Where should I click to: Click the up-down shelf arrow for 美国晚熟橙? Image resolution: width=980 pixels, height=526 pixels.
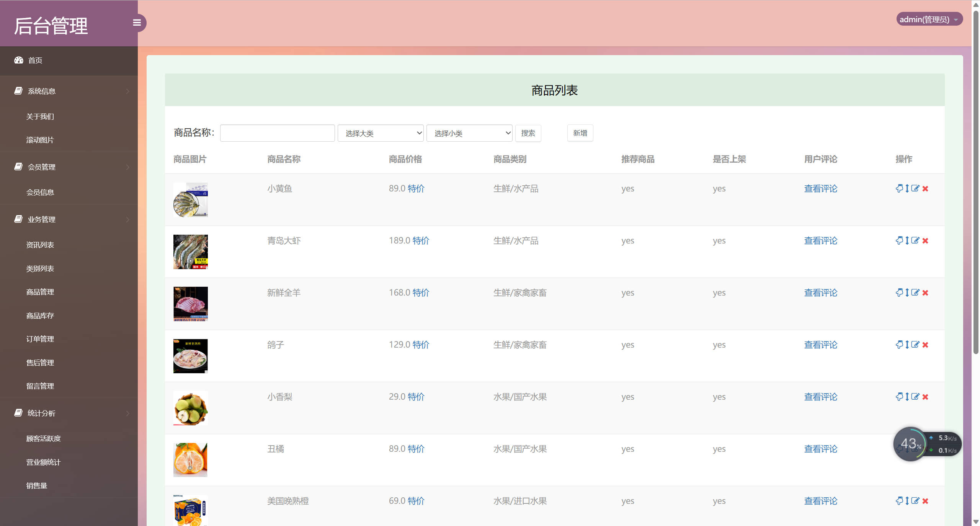(907, 501)
